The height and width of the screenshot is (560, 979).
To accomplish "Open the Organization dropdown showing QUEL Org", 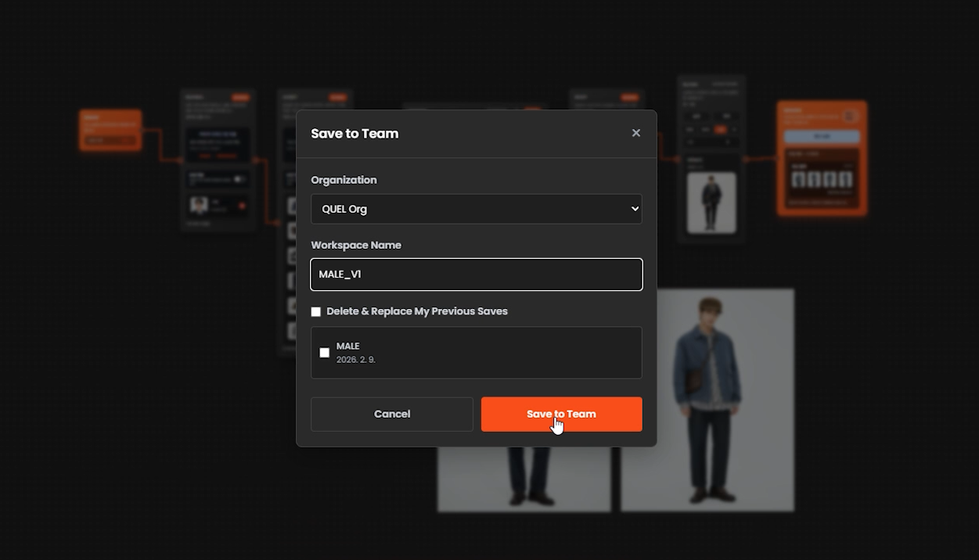I will point(477,209).
